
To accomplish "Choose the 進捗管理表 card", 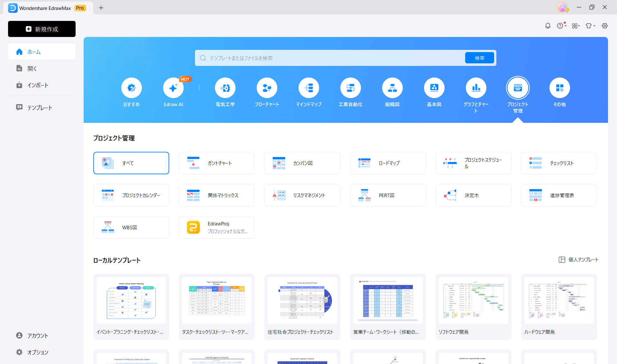I will click(x=559, y=195).
